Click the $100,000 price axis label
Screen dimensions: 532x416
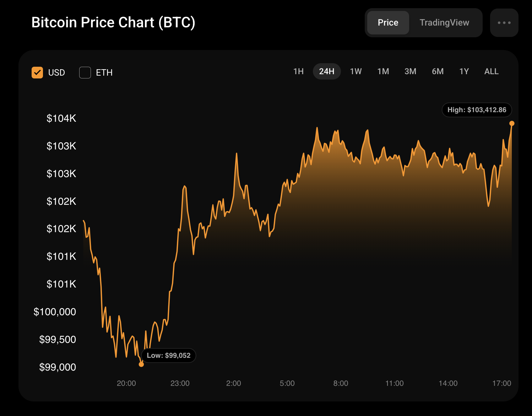point(55,312)
